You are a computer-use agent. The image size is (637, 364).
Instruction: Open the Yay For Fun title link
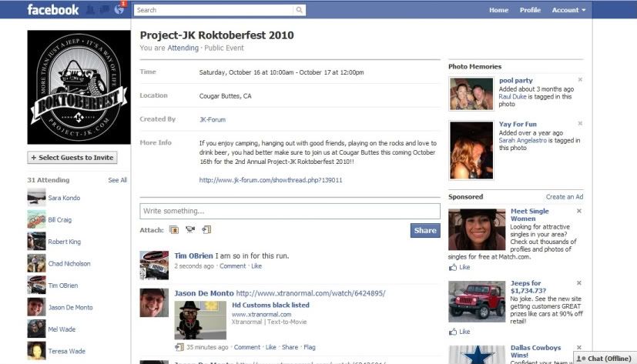pyautogui.click(x=518, y=124)
